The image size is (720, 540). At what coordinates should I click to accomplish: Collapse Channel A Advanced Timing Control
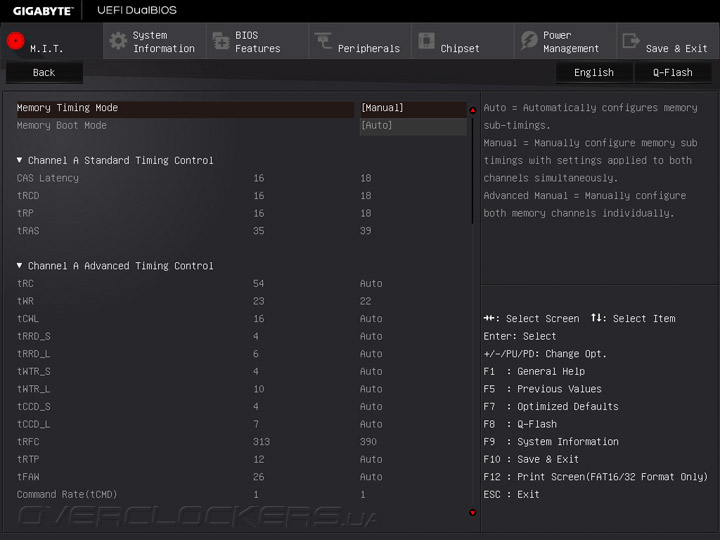[x=20, y=266]
